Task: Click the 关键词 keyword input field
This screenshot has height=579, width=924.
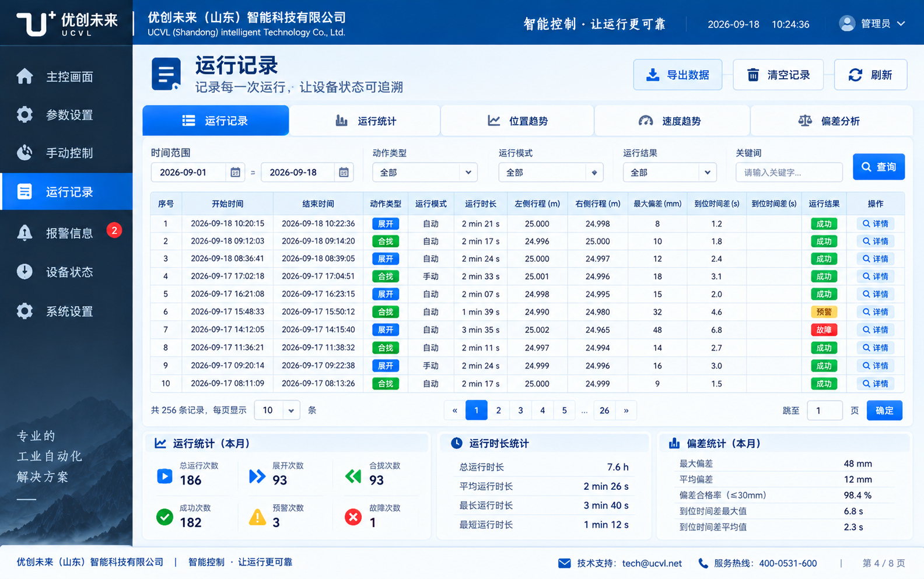Action: click(x=789, y=173)
